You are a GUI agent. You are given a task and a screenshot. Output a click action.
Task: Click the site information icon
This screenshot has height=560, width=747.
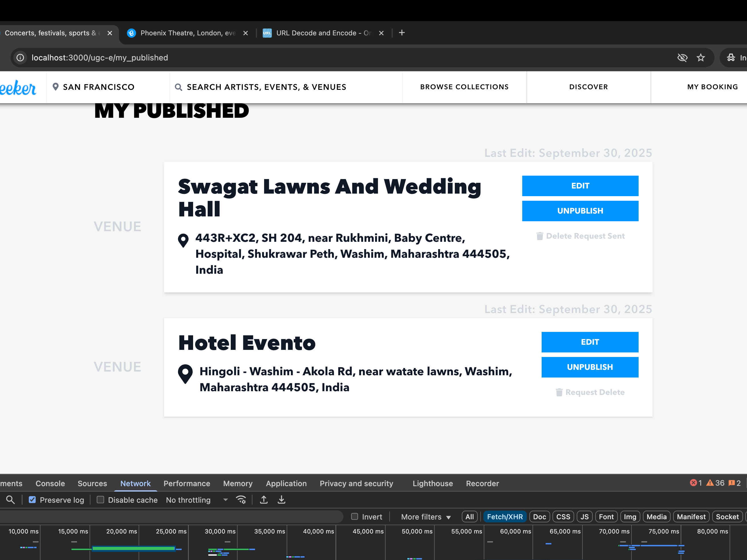tap(20, 58)
